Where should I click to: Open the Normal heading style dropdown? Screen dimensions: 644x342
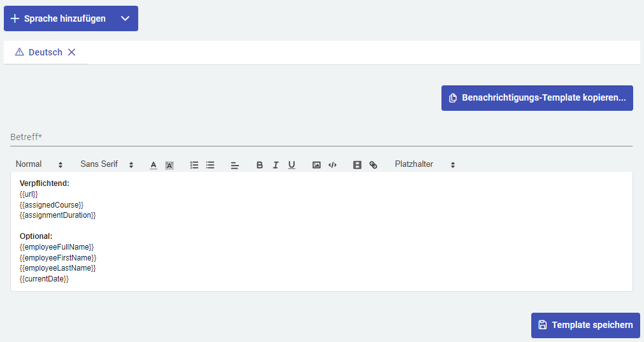pos(39,164)
